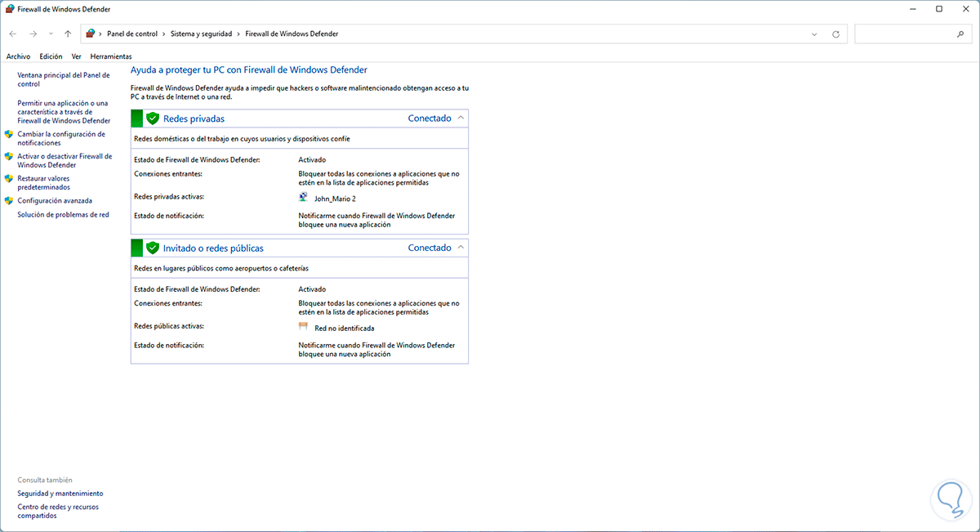The width and height of the screenshot is (980, 532).
Task: Click the Back navigation arrow
Action: coord(12,34)
